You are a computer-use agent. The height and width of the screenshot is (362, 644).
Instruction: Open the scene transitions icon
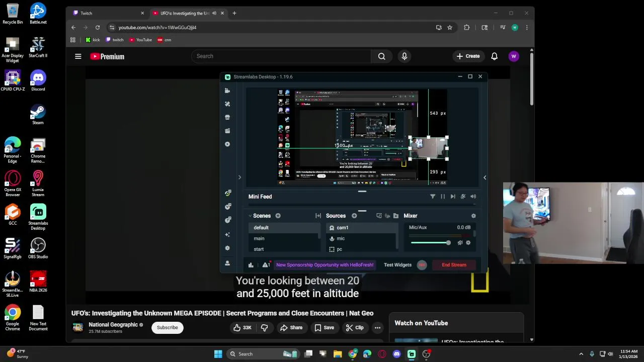click(x=318, y=216)
